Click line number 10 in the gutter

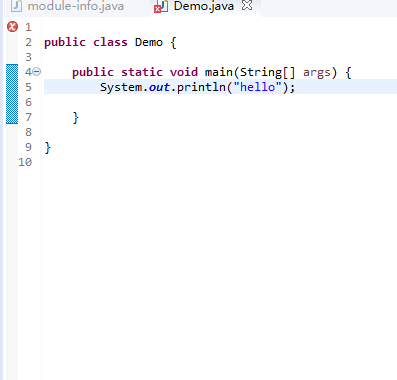coord(25,162)
